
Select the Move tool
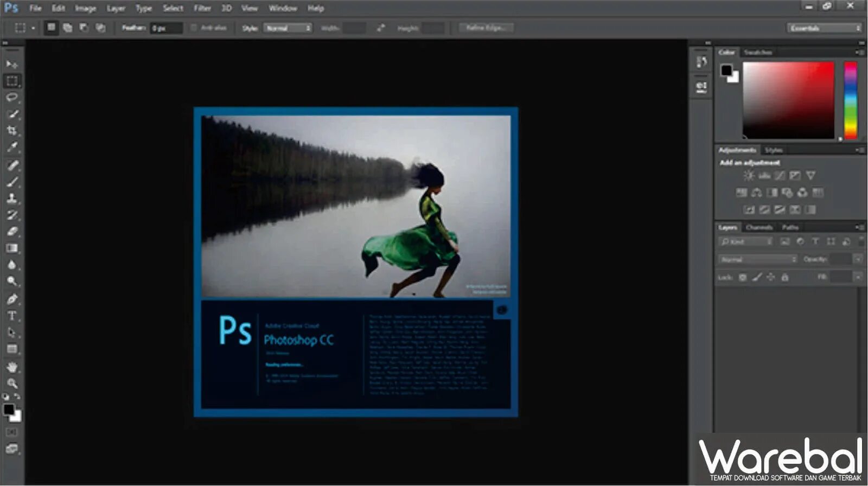(12, 64)
